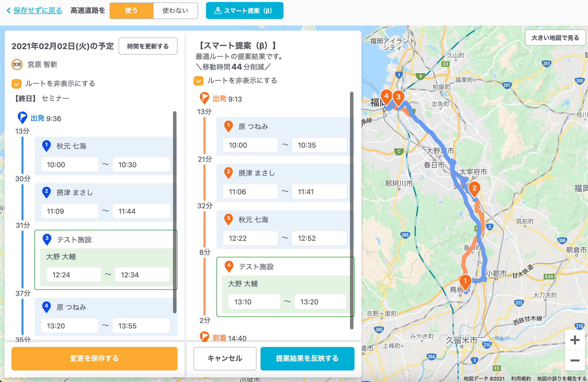Click the back chevron icon beside 保存せずに戻る
The height and width of the screenshot is (382, 588).
coord(9,11)
